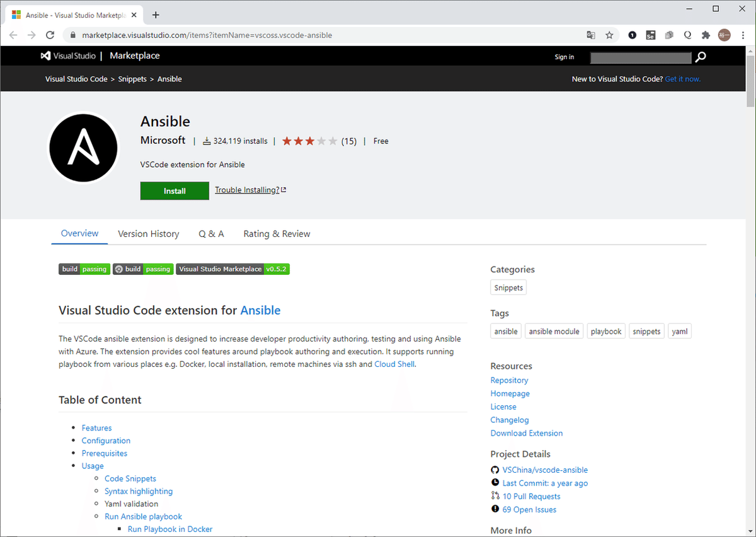Reload the page with refresh icon
756x537 pixels.
(50, 35)
